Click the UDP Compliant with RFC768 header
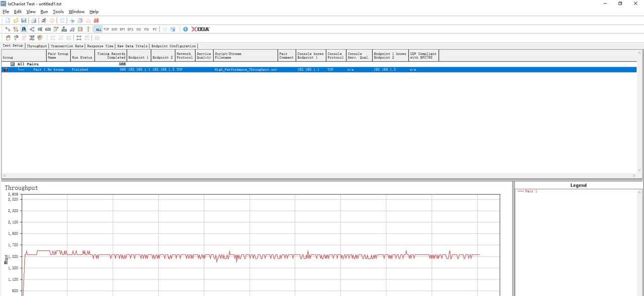Image resolution: width=644 pixels, height=296 pixels. 424,55
